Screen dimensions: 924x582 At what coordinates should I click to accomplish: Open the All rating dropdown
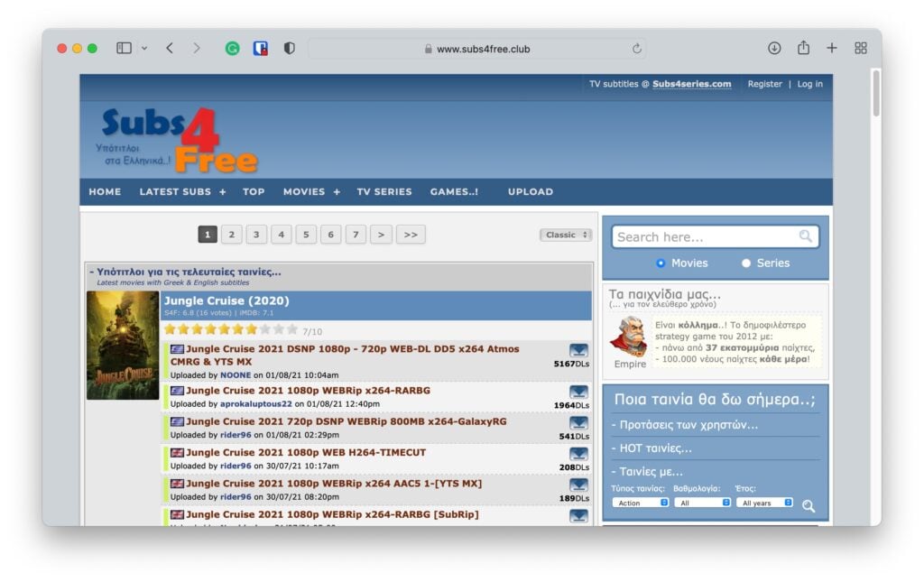(x=702, y=503)
